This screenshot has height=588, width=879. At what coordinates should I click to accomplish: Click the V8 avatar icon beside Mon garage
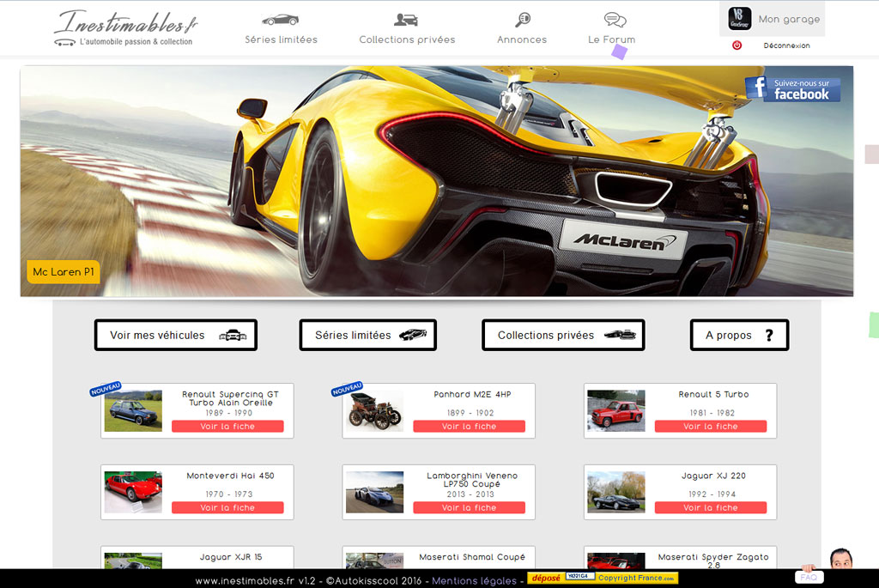[x=739, y=19]
